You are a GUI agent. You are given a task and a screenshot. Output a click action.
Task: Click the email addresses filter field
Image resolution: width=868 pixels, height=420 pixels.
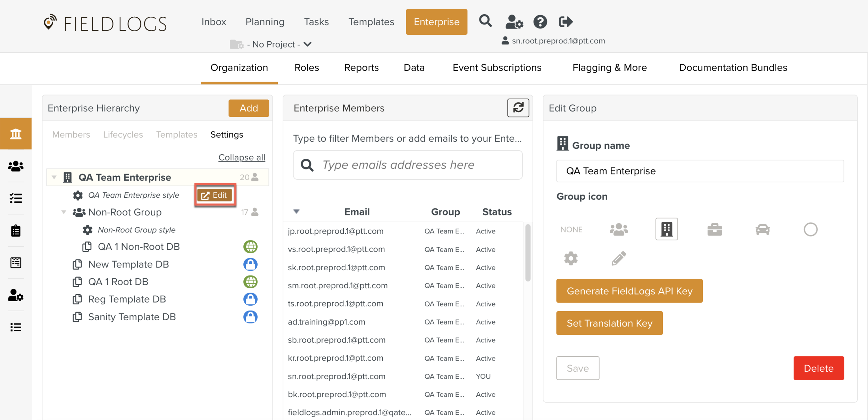click(x=408, y=165)
